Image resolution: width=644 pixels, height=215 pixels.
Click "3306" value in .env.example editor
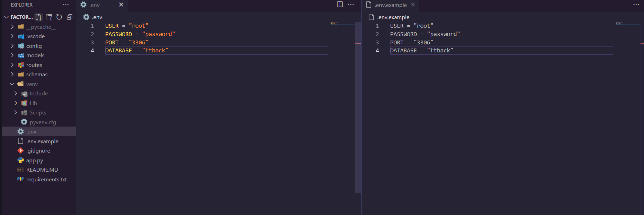(423, 42)
